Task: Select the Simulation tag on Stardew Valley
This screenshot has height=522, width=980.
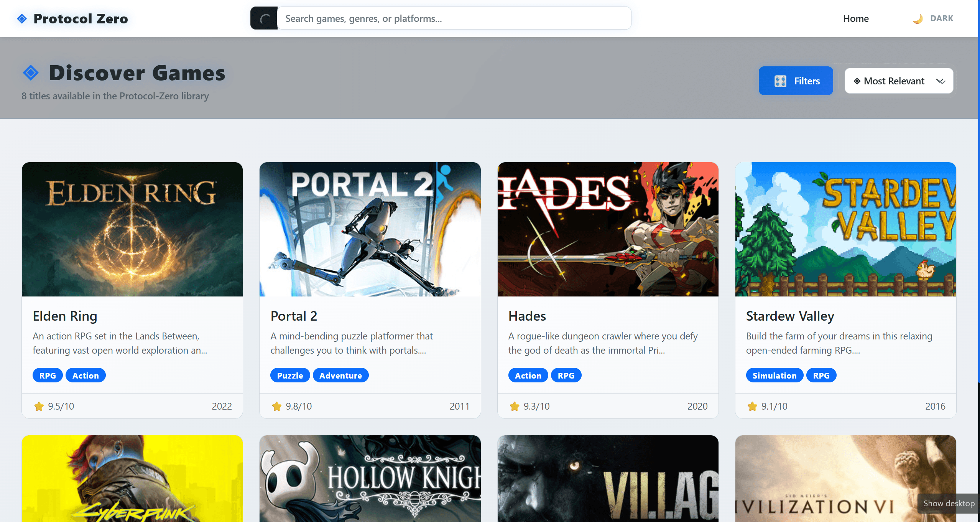Action: tap(774, 375)
